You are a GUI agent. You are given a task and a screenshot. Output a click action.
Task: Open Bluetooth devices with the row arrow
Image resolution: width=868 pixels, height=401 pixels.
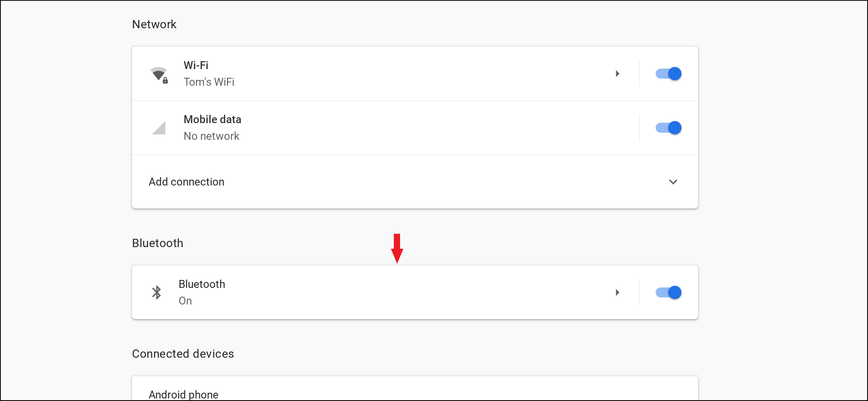[x=617, y=292]
